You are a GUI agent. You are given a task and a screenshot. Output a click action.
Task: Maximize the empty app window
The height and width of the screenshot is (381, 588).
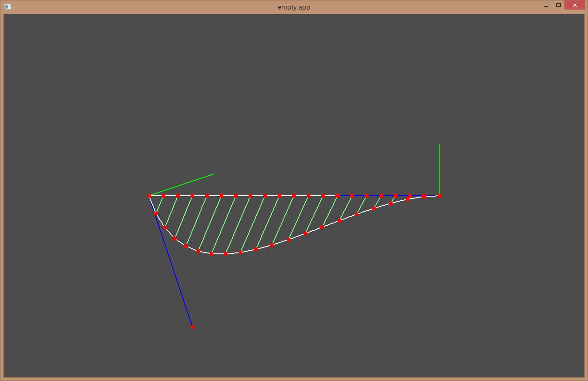point(559,5)
